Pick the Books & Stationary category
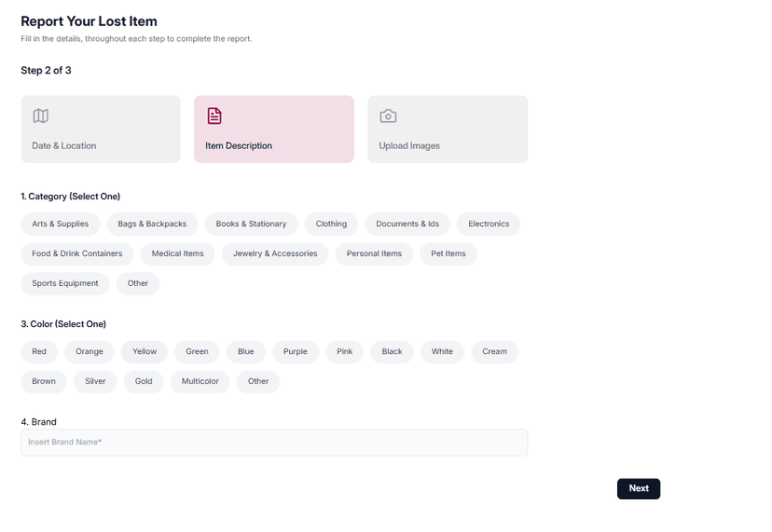Viewport: 772px width, 532px height. coord(251,224)
